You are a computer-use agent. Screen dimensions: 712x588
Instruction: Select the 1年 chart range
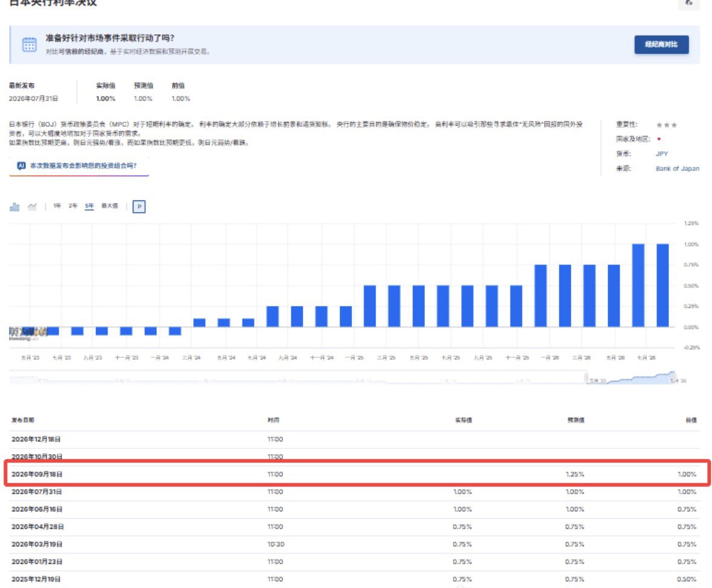[57, 206]
